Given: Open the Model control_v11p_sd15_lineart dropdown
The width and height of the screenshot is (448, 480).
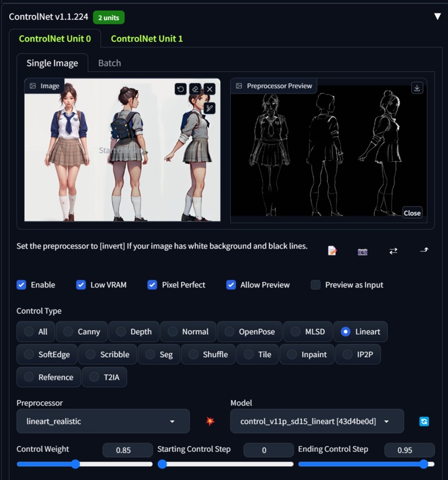Looking at the screenshot, I should (x=317, y=421).
